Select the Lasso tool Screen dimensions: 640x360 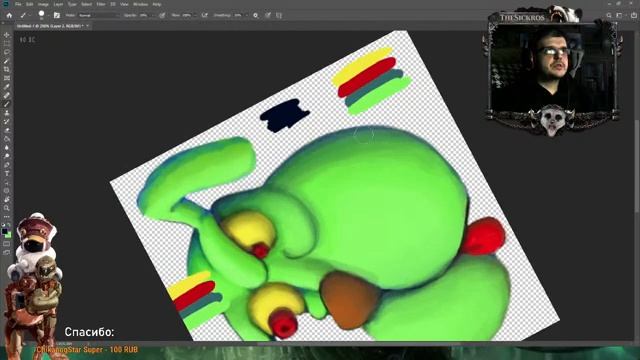pos(7,52)
